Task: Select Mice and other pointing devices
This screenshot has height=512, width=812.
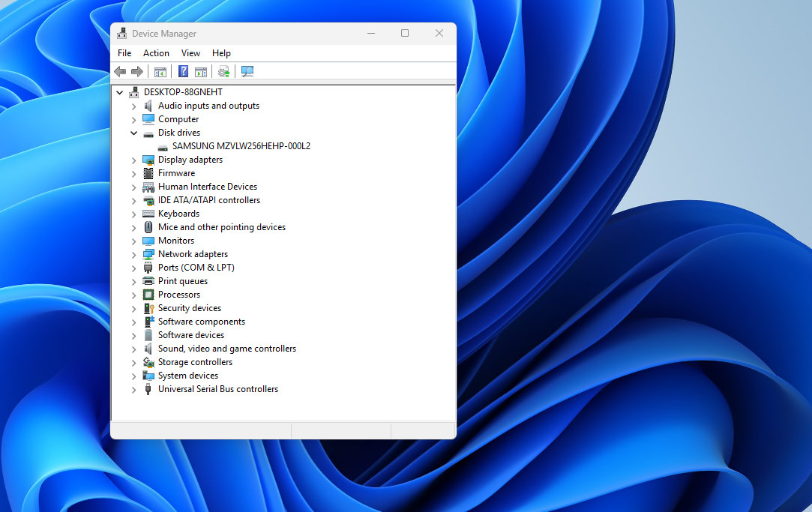Action: tap(221, 227)
